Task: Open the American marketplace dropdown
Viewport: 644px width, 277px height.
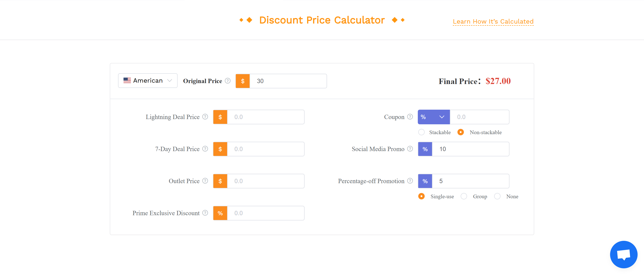Action: point(148,80)
